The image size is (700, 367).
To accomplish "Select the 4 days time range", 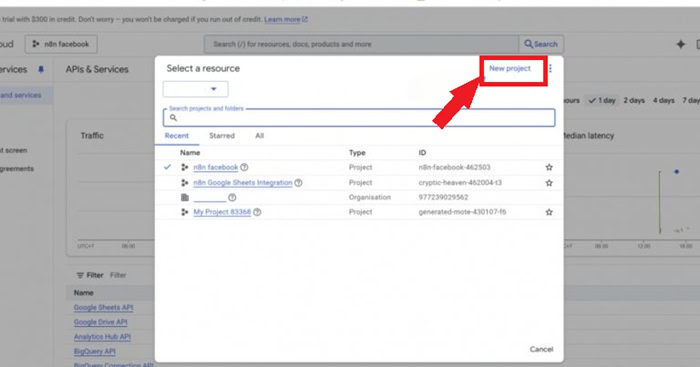I will [664, 100].
